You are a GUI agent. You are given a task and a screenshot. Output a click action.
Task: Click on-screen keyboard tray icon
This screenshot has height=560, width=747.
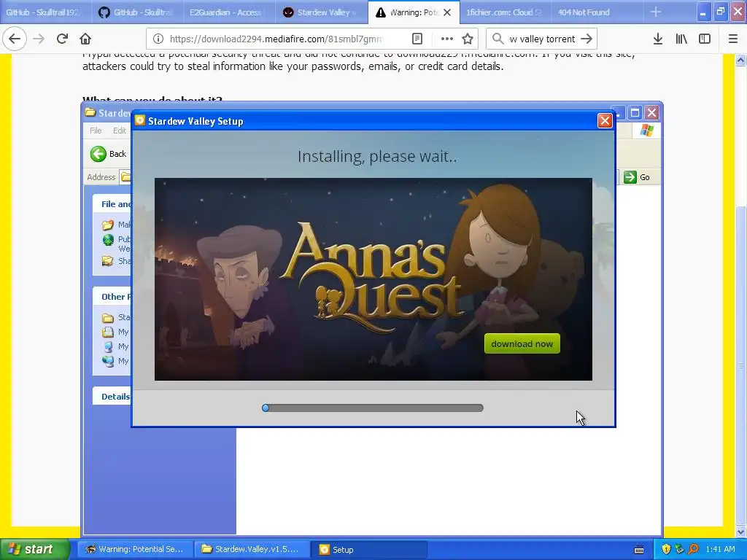point(639,550)
